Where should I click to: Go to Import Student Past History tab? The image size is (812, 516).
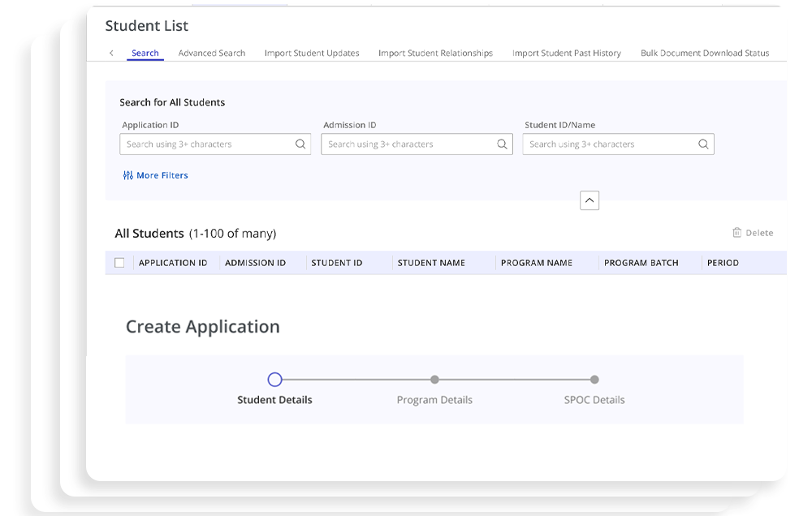tap(566, 54)
